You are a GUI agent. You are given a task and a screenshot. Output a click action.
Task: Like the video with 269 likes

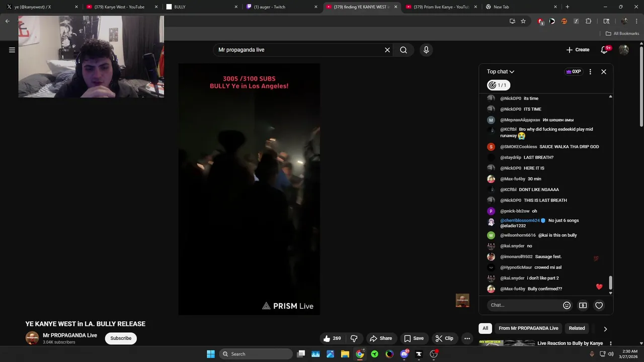[333, 338]
